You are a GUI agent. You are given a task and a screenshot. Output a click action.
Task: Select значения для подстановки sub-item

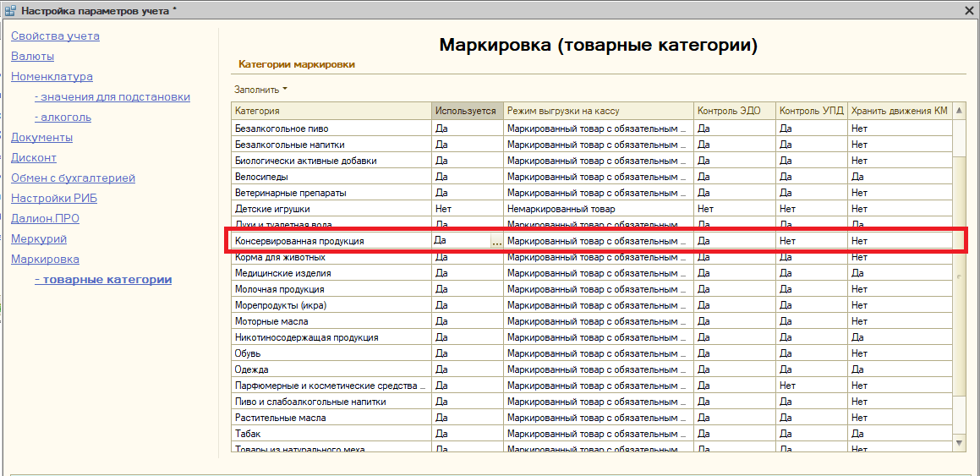[x=112, y=97]
